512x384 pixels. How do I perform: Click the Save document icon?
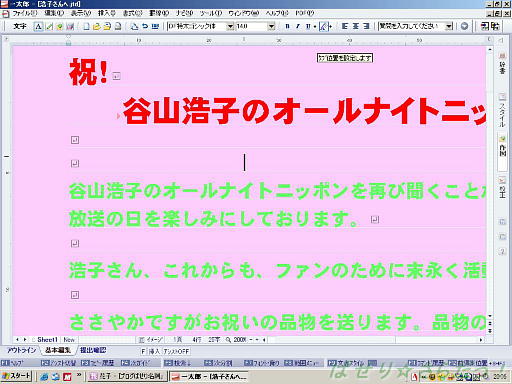[107, 26]
